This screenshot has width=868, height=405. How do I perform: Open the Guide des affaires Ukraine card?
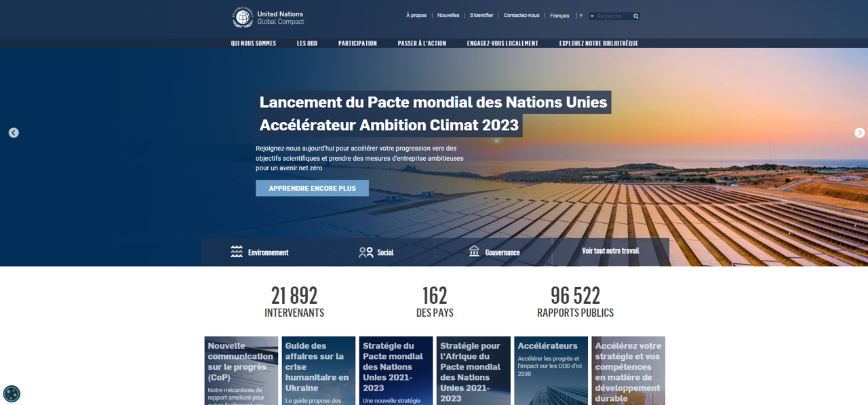319,370
